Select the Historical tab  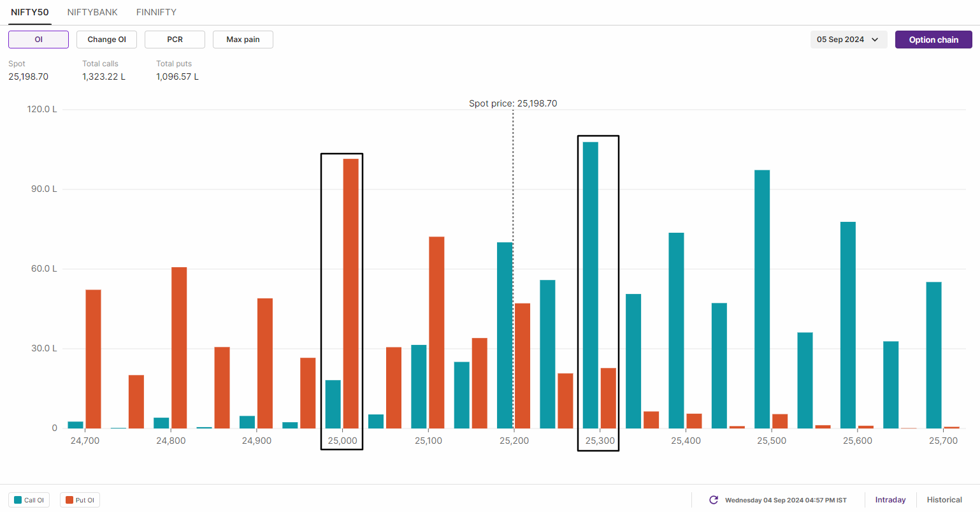[944, 500]
